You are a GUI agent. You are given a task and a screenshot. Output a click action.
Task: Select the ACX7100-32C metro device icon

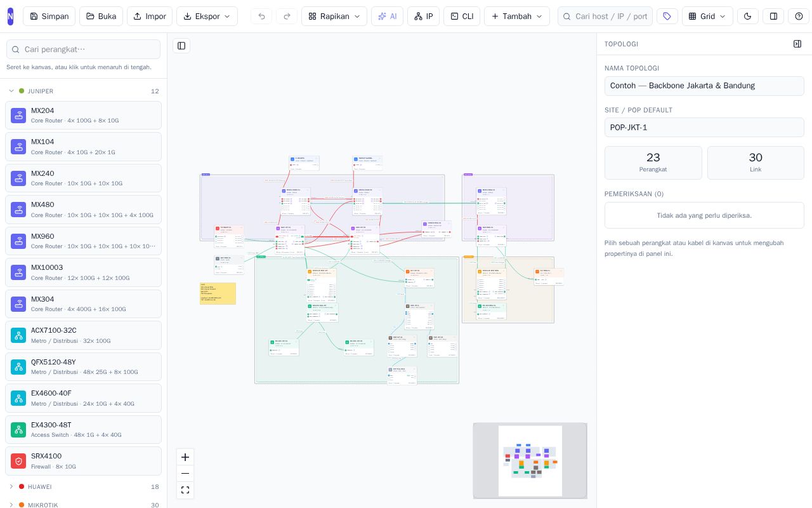click(x=18, y=335)
